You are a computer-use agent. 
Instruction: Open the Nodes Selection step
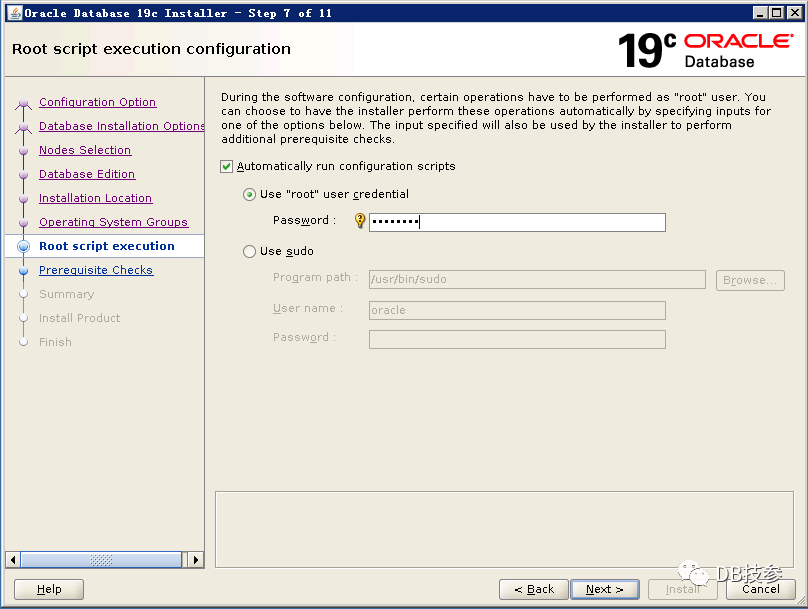[x=85, y=150]
